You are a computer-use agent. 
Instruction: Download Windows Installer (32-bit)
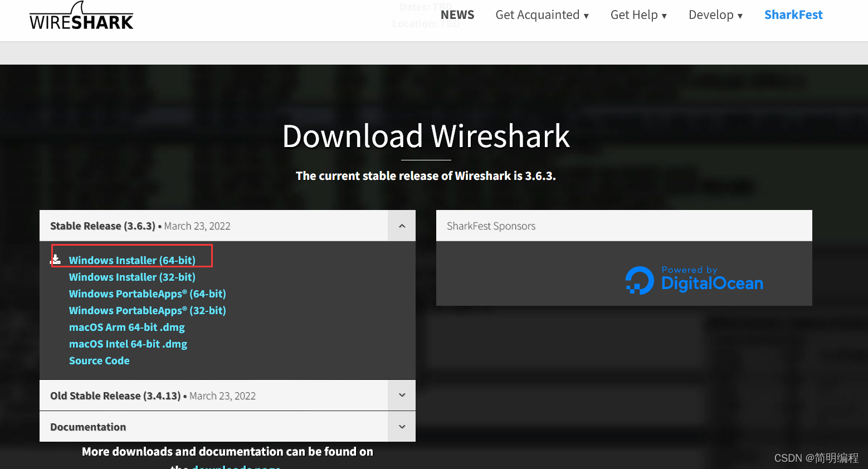click(x=132, y=277)
